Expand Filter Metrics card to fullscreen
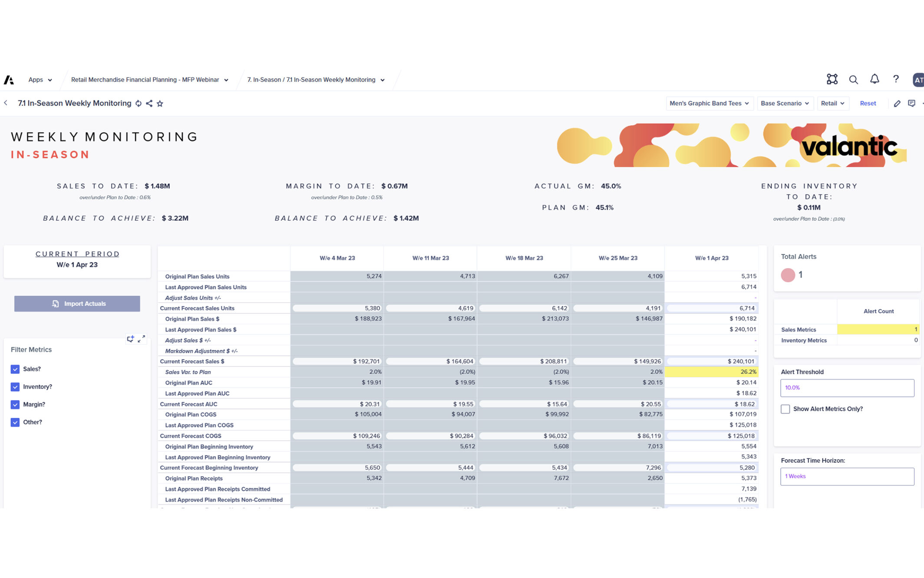Viewport: 924px width, 578px height. [x=142, y=339]
